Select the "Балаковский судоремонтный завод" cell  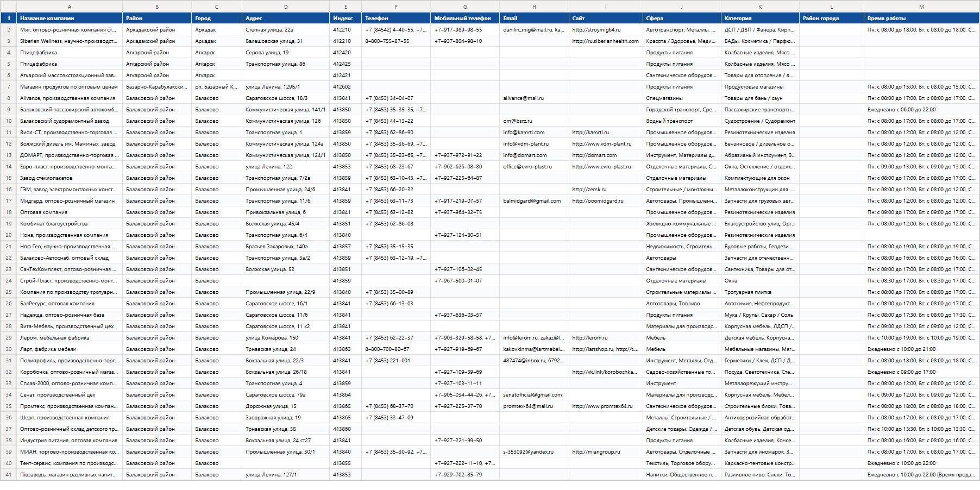tap(70, 121)
